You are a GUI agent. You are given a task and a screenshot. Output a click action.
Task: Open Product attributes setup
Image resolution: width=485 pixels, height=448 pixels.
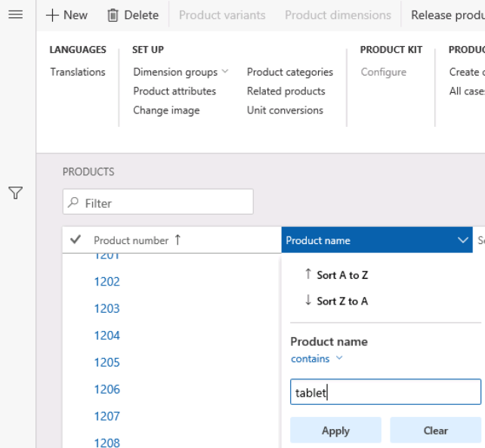[x=175, y=91]
